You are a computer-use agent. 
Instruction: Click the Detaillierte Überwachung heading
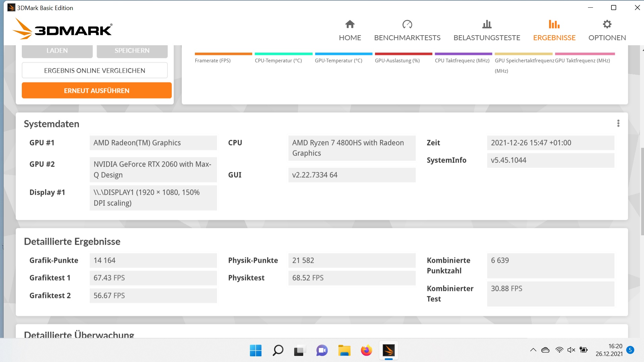click(x=79, y=334)
